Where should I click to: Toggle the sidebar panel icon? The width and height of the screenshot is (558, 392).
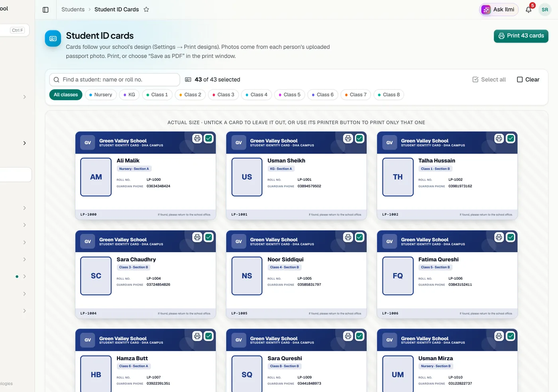(x=45, y=10)
